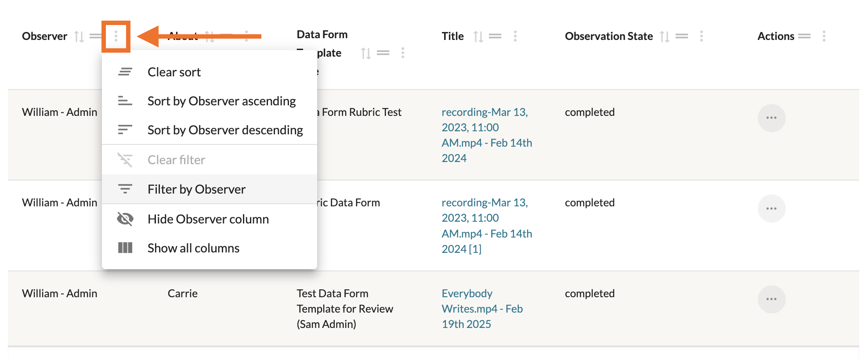The width and height of the screenshot is (868, 360).
Task: Grab the Actions column drag handle
Action: 804,36
